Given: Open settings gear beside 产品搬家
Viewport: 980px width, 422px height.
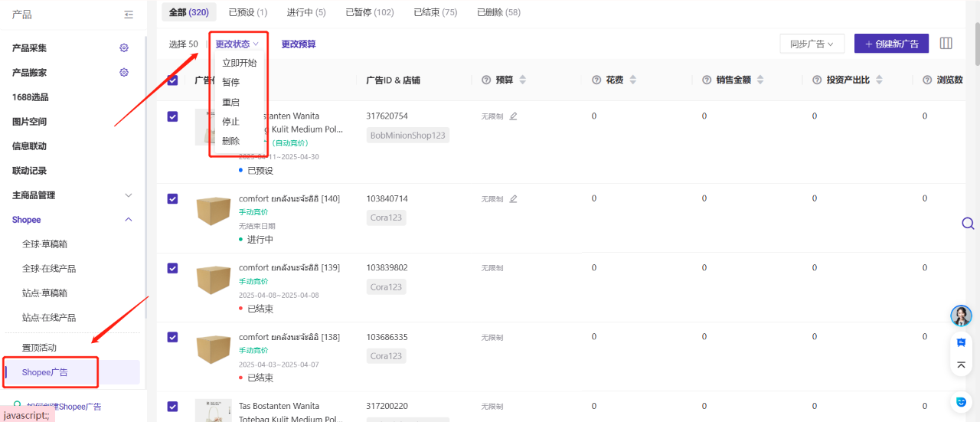Looking at the screenshot, I should [124, 73].
